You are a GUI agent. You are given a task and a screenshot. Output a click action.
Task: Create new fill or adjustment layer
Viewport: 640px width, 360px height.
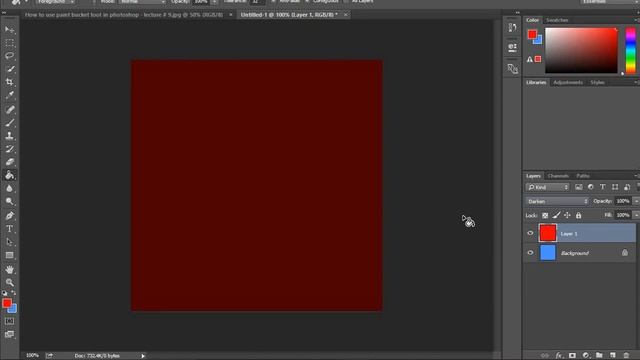coord(586,356)
